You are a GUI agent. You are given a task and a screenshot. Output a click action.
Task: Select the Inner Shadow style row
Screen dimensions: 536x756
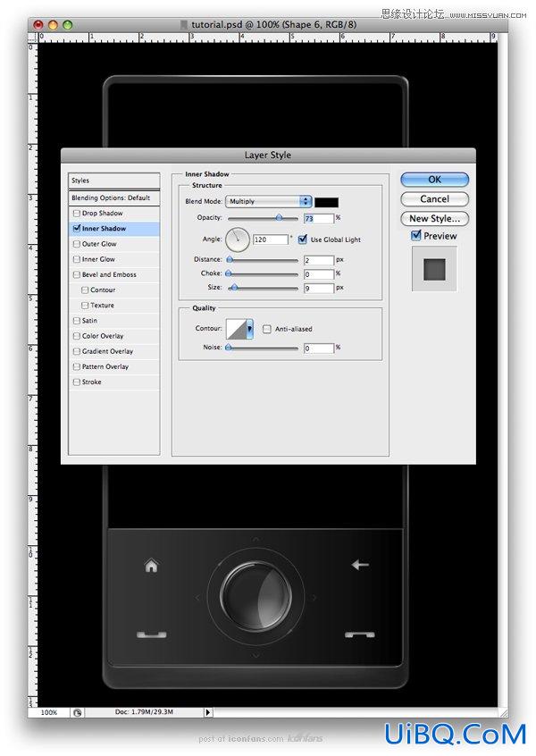click(x=114, y=229)
